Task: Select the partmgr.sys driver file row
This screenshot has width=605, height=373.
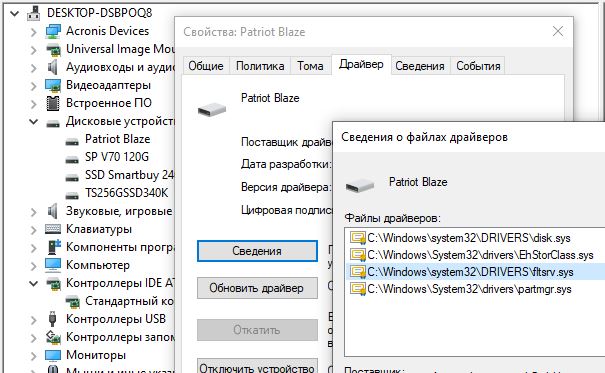Action: point(475,289)
